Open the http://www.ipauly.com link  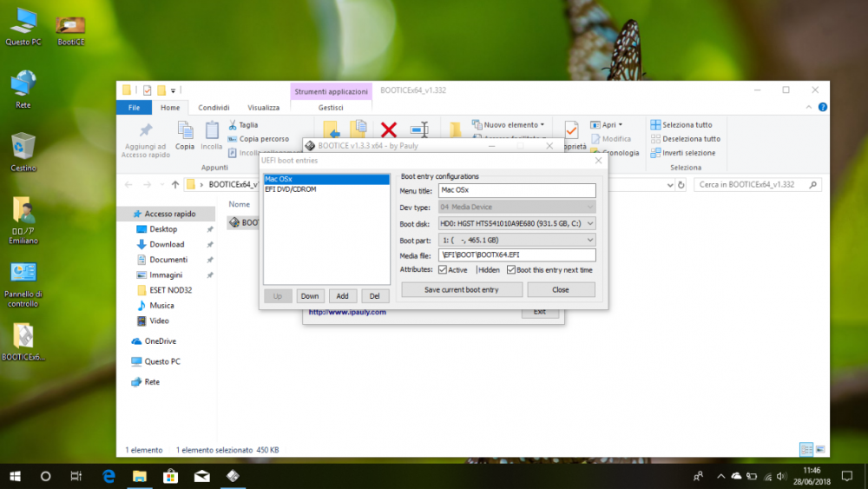click(347, 313)
